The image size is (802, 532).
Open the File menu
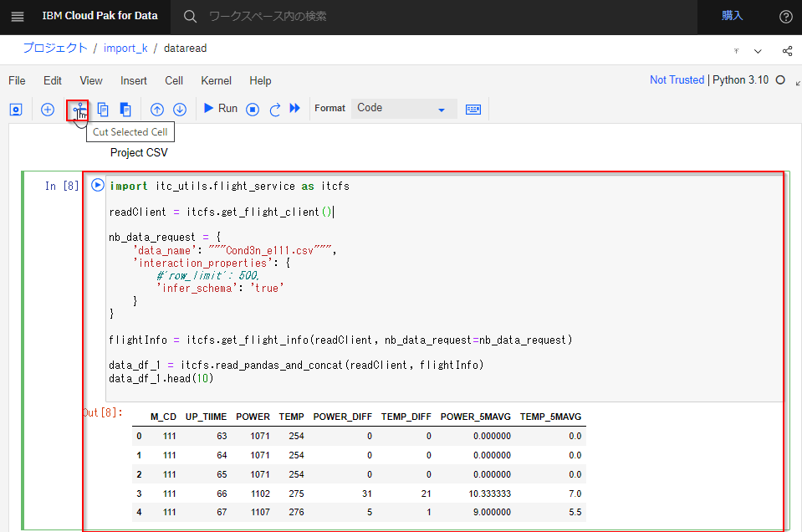17,81
